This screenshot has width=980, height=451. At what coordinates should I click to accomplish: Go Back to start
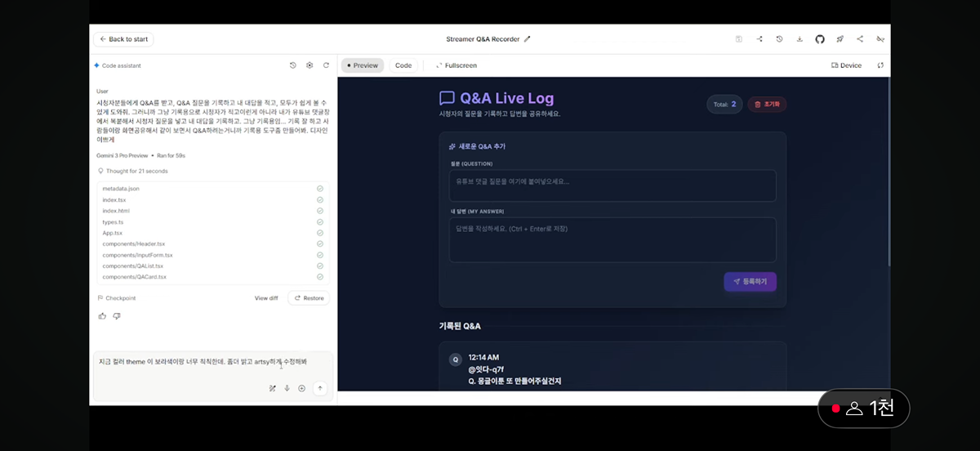(123, 39)
